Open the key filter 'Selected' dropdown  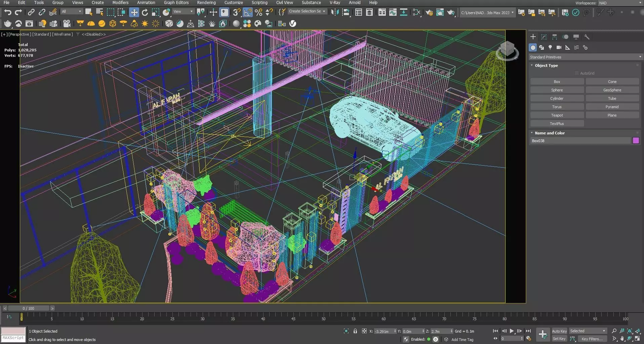point(588,331)
